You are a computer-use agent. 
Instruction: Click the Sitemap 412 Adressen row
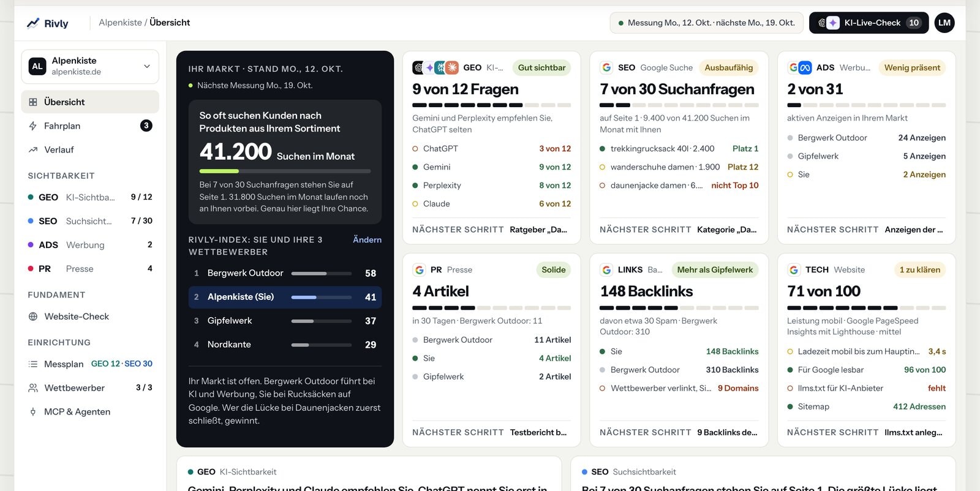(x=866, y=407)
